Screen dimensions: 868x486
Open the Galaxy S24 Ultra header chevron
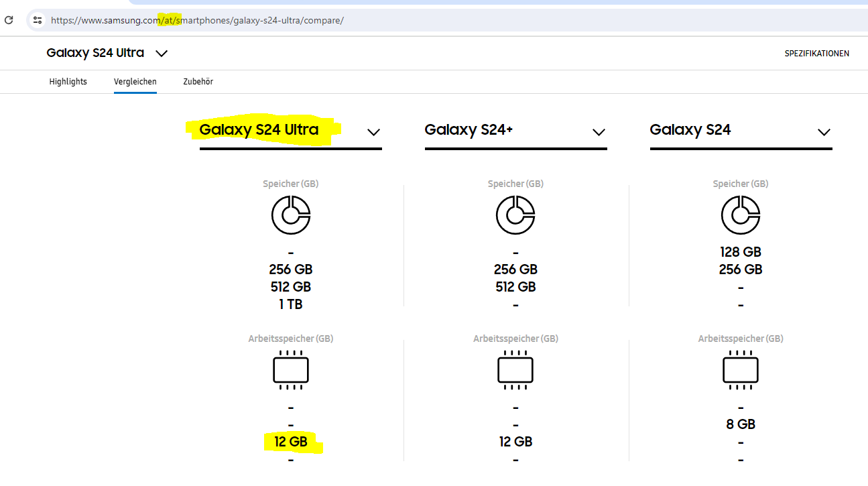162,53
